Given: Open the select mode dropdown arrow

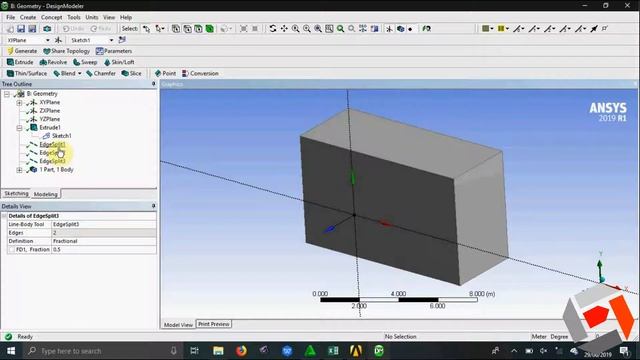Looking at the screenshot, I should [163, 29].
